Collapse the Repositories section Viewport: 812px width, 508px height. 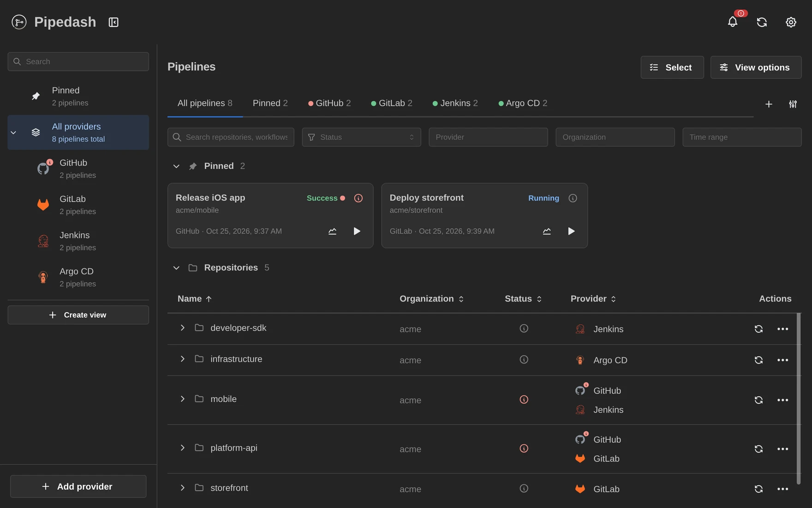tap(176, 268)
